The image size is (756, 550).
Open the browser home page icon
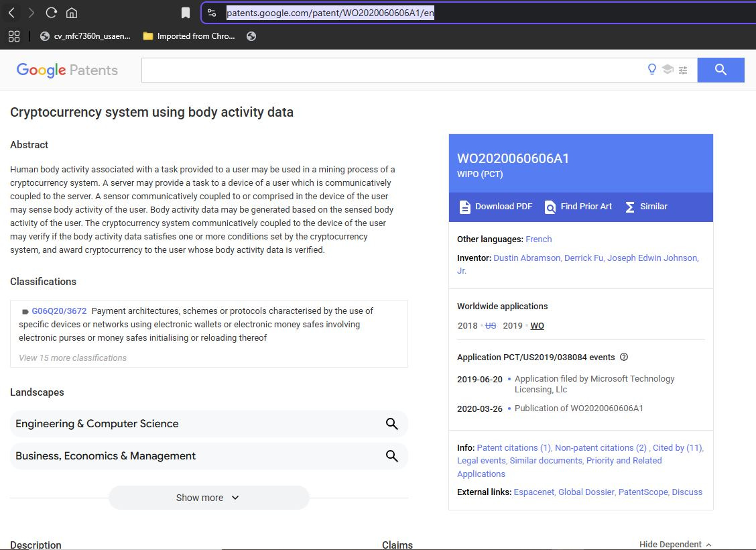pyautogui.click(x=71, y=13)
